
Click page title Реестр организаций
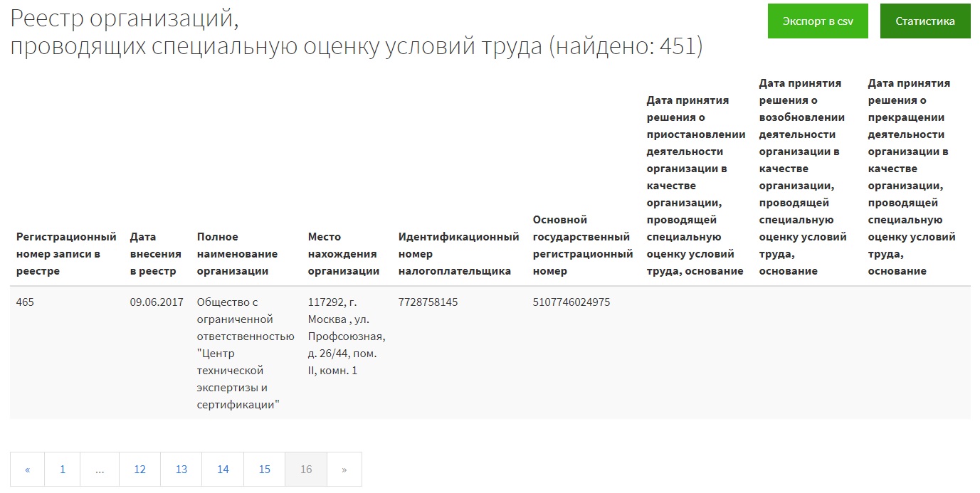click(357, 33)
